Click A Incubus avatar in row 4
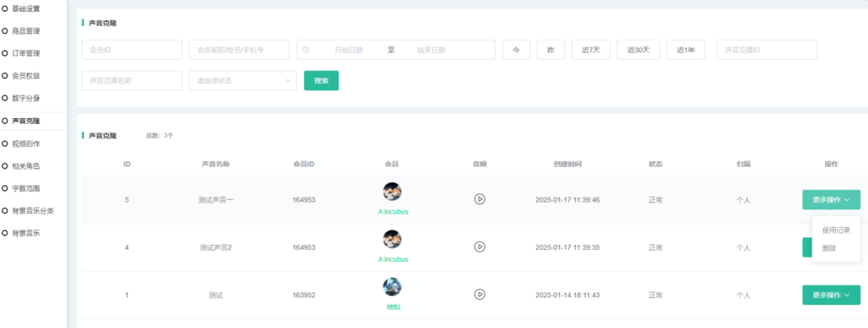The width and height of the screenshot is (868, 328). 392,239
